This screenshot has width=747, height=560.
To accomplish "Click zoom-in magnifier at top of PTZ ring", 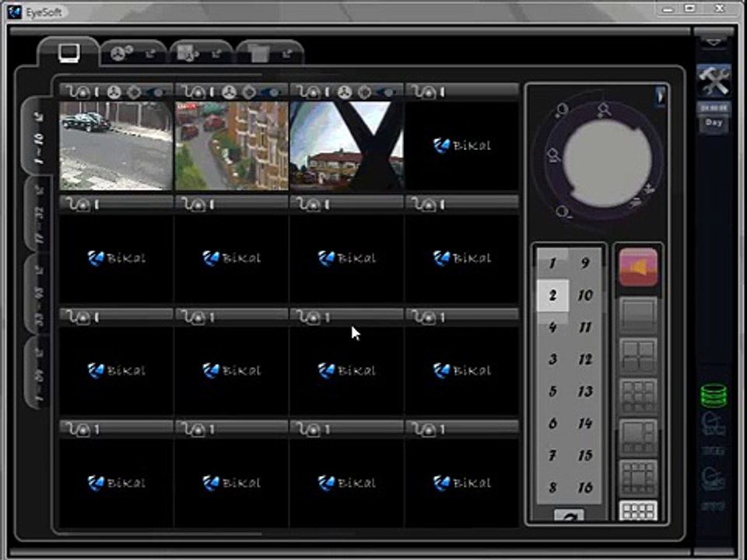I will (604, 110).
